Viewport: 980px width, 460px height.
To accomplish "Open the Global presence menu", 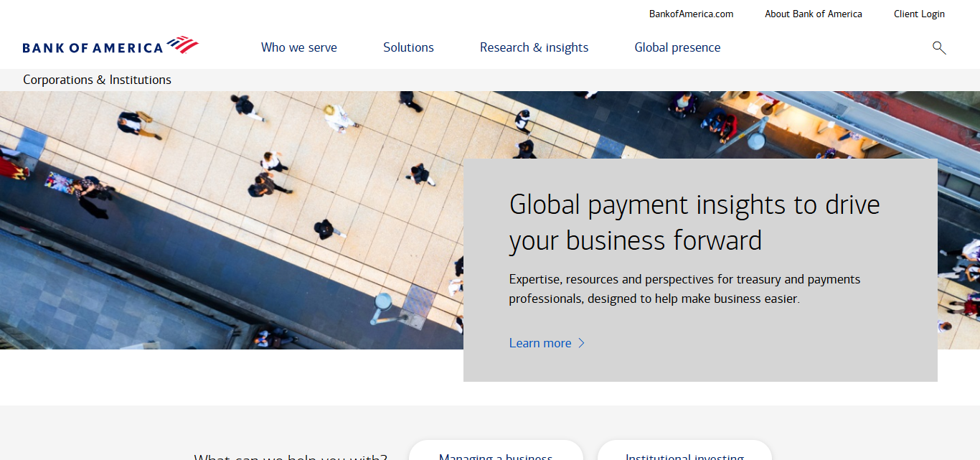I will (677, 47).
